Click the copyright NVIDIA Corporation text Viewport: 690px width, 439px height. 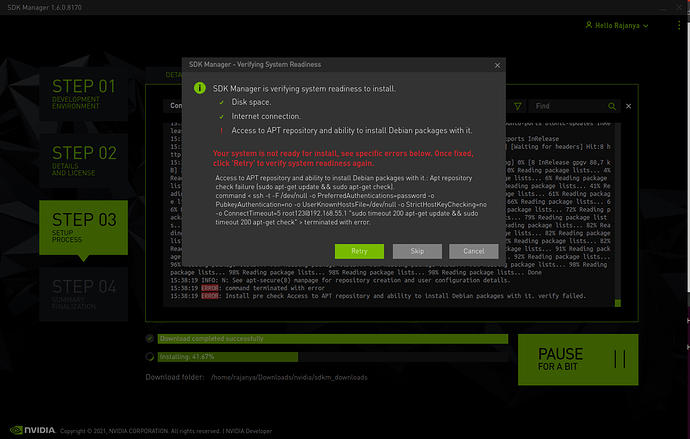[140, 431]
